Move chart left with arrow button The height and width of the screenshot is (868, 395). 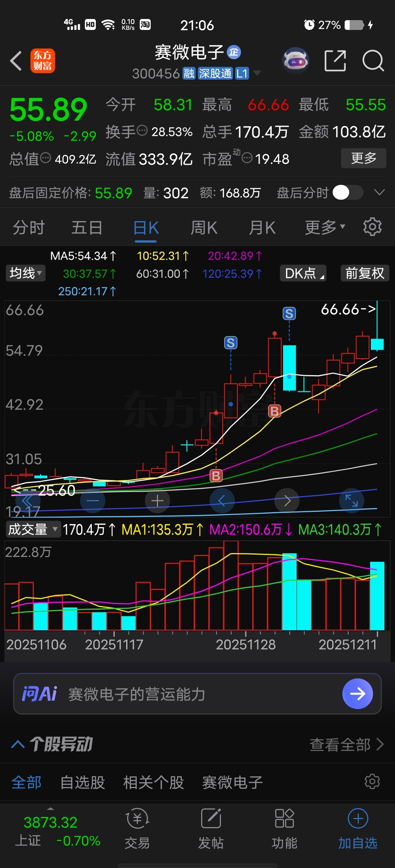pyautogui.click(x=222, y=500)
